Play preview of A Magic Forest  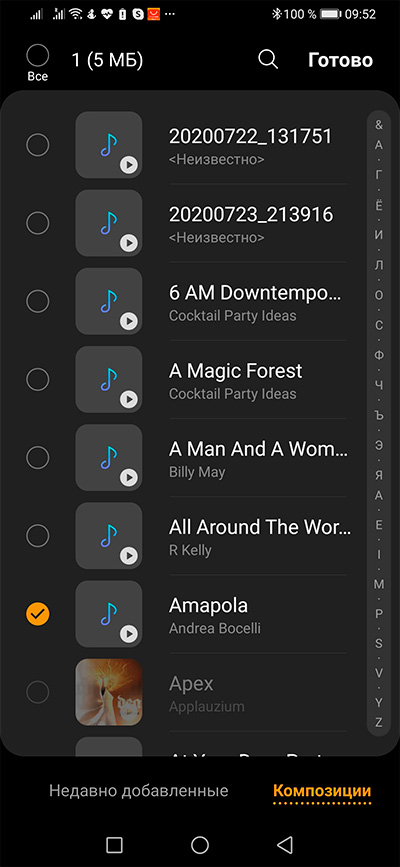(129, 399)
